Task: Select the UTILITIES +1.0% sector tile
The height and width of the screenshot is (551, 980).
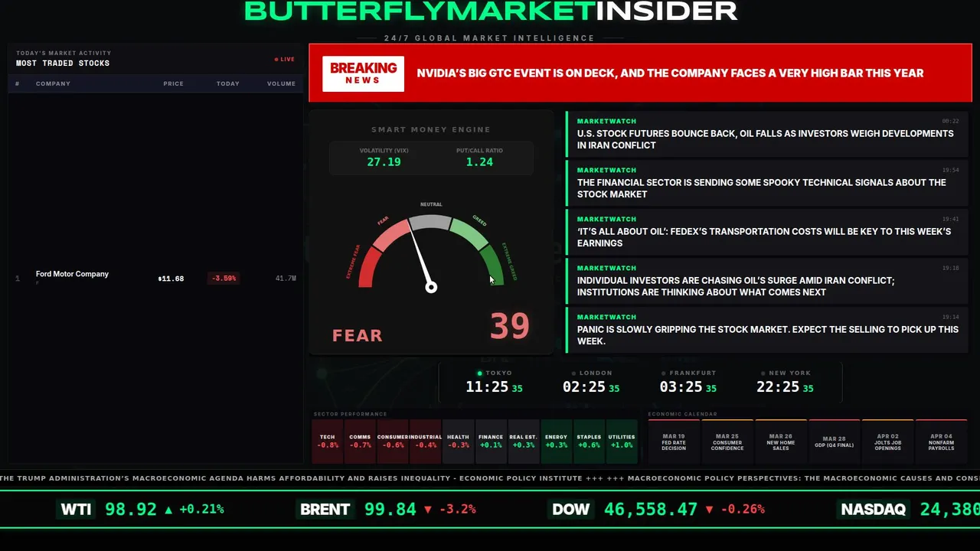Action: [x=622, y=442]
